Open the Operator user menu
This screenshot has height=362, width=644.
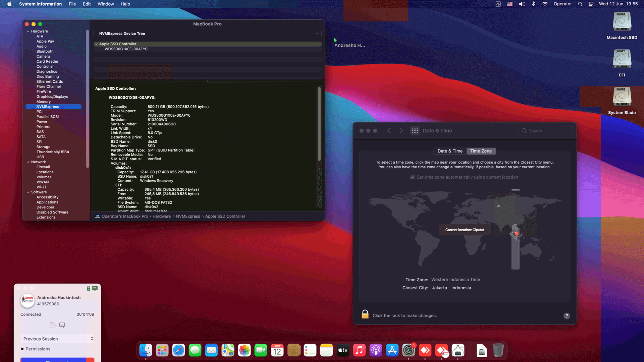563,4
